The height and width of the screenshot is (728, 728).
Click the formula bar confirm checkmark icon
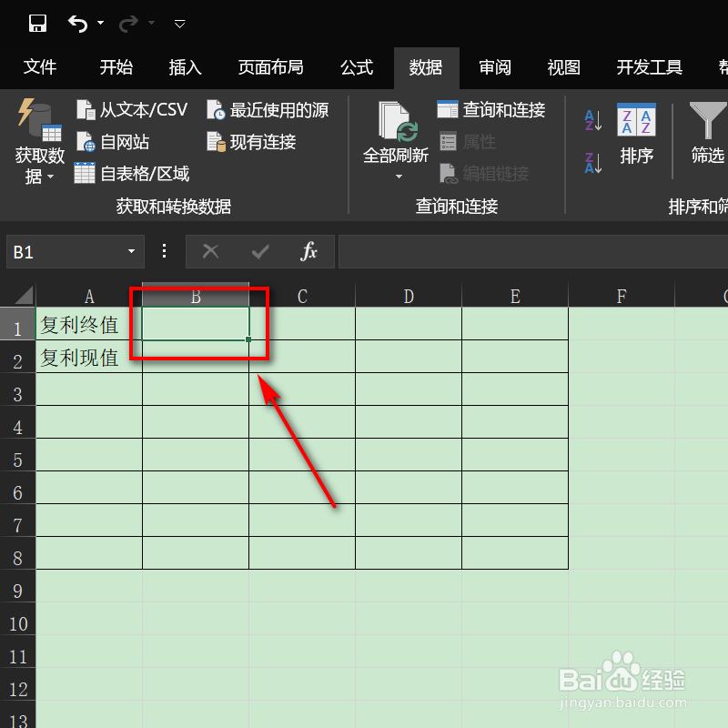click(x=260, y=252)
